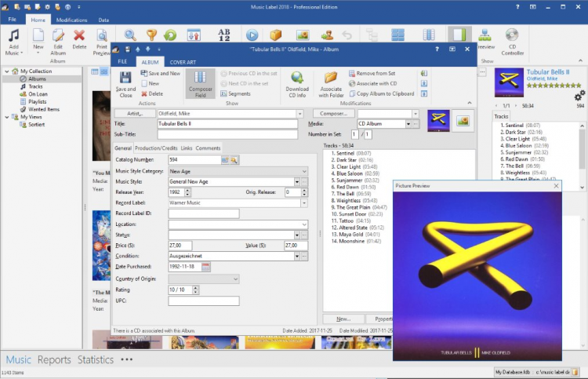Click Associate with CD
The width and height of the screenshot is (588, 379).
[x=372, y=83]
